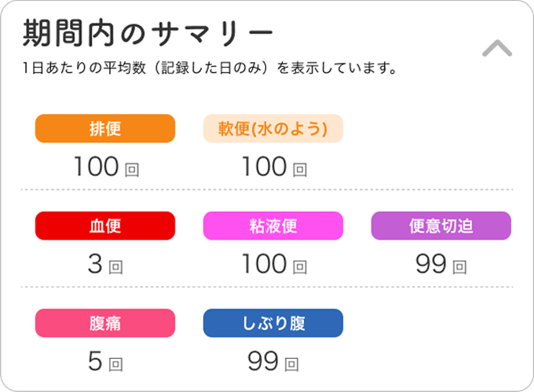Click the 期間内のサマリー heading
Screen dimensions: 534x392
click(148, 33)
